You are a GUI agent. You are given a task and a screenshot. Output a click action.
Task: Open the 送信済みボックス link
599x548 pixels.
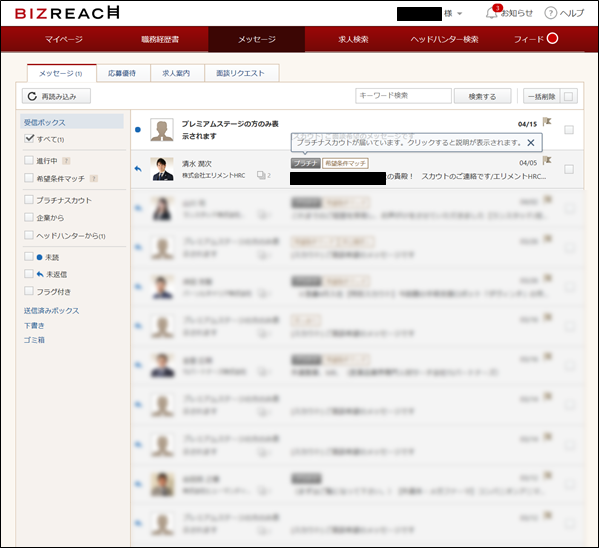[51, 310]
